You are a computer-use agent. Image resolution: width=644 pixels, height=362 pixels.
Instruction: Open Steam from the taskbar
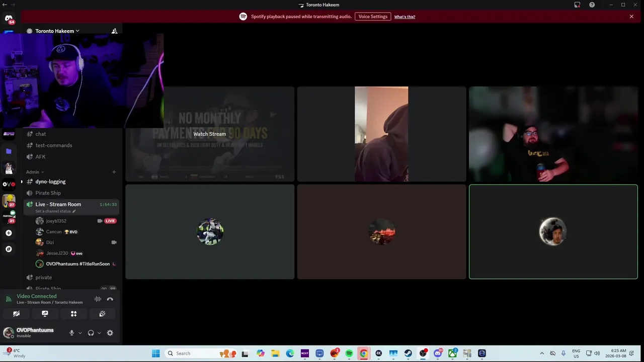pyautogui.click(x=408, y=353)
